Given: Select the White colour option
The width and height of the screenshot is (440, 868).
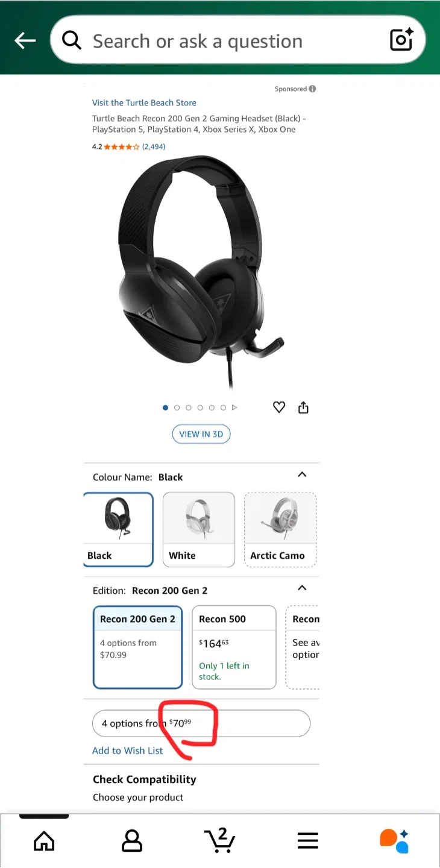Looking at the screenshot, I should (x=199, y=530).
